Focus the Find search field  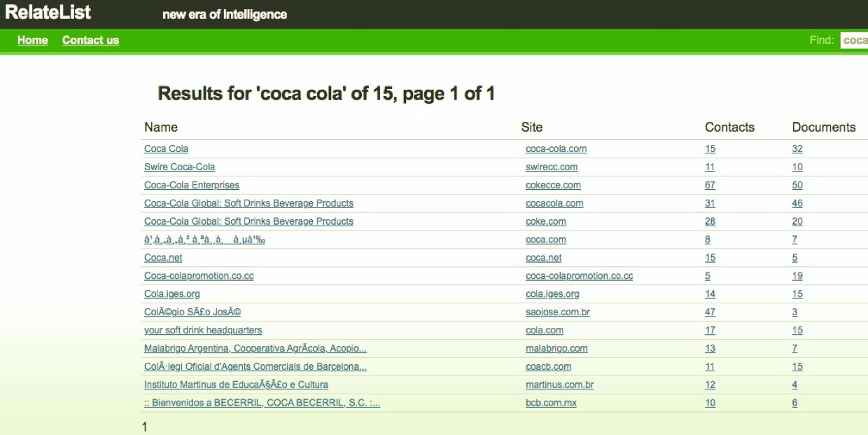click(x=854, y=41)
